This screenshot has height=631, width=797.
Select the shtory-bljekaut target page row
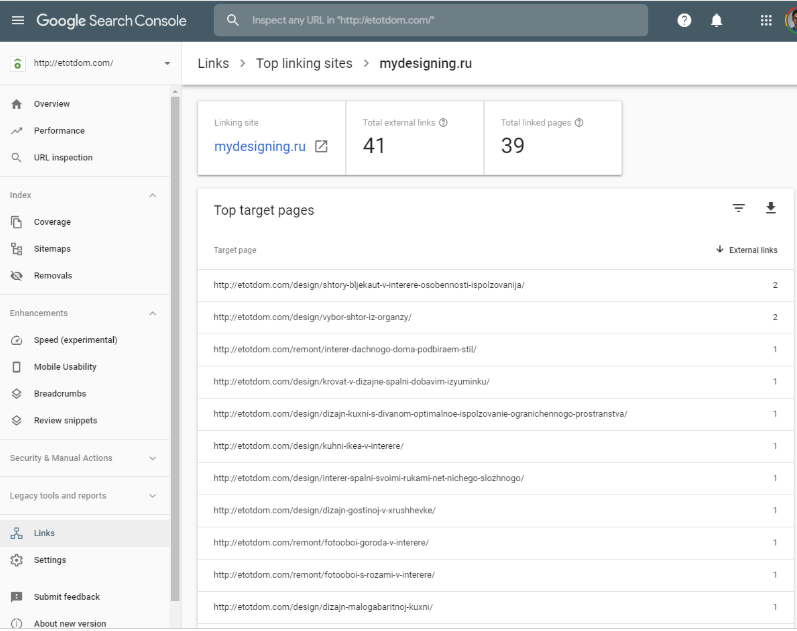click(368, 285)
